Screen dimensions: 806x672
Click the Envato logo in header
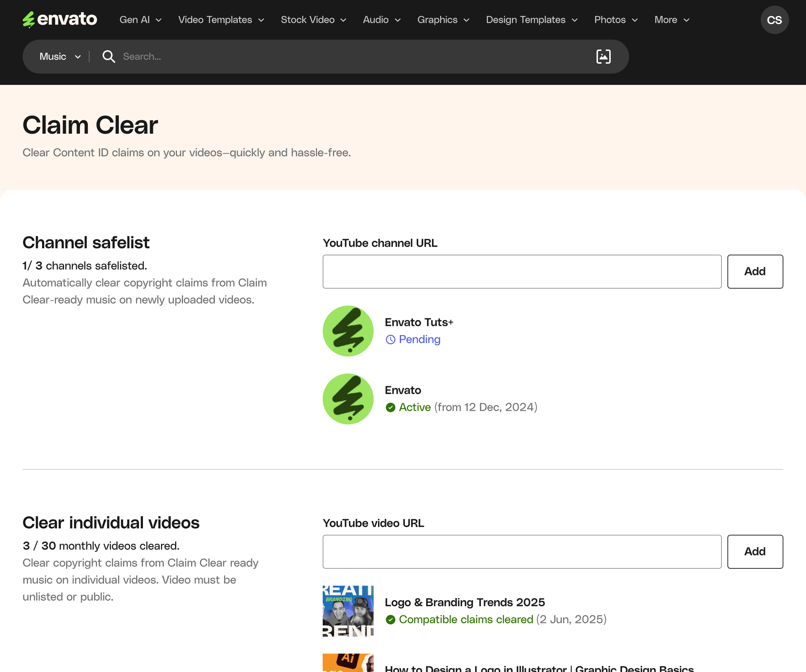click(60, 19)
